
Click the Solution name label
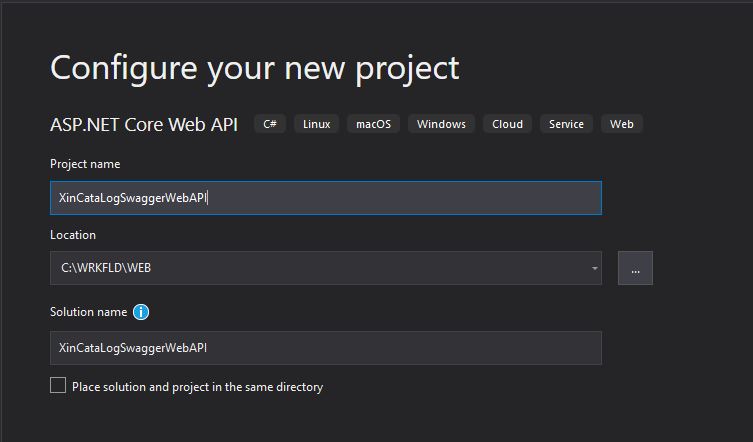coord(88,312)
